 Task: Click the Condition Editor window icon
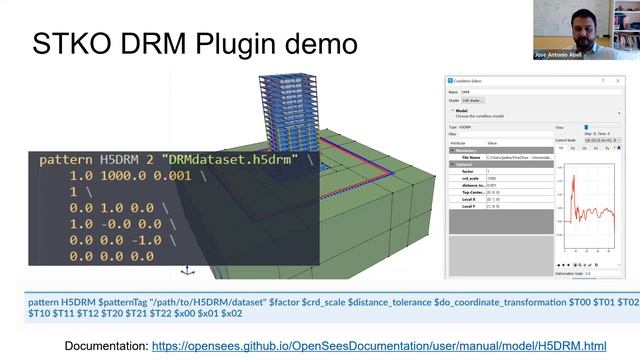[450, 81]
